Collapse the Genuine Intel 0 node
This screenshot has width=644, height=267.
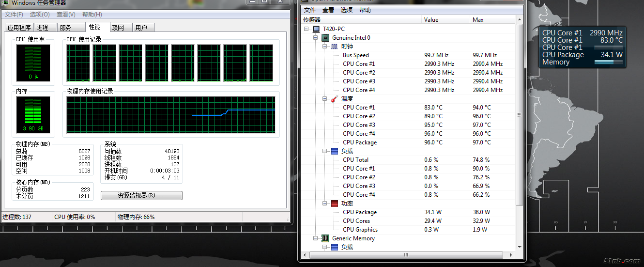pos(316,38)
